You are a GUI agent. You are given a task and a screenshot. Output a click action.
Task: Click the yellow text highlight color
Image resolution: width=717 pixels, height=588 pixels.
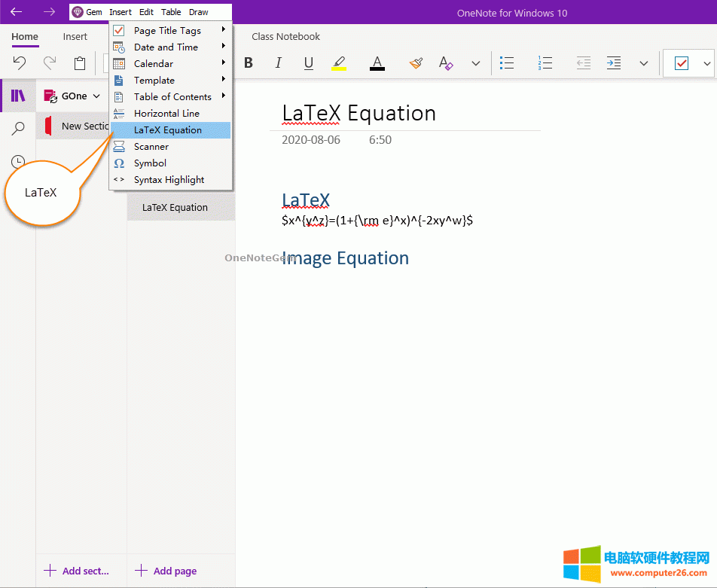(x=339, y=63)
